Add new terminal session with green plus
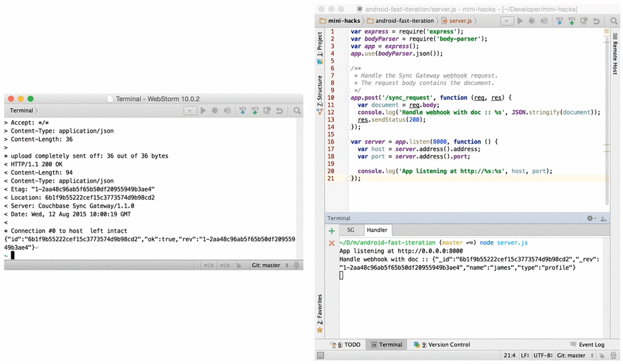The image size is (623, 364). click(x=332, y=231)
